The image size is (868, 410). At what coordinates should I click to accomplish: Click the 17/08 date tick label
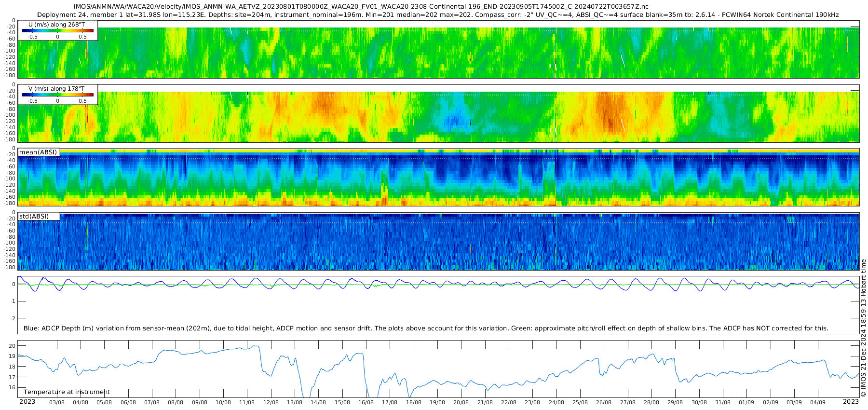click(390, 403)
